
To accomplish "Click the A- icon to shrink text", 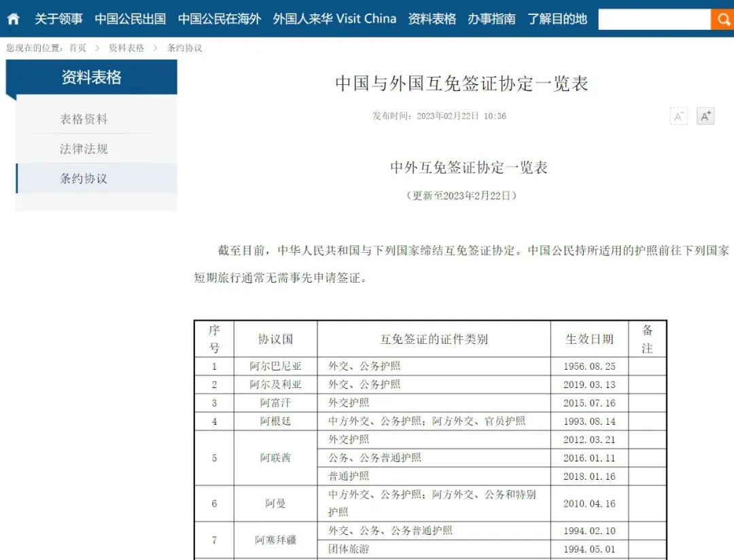I will point(678,116).
